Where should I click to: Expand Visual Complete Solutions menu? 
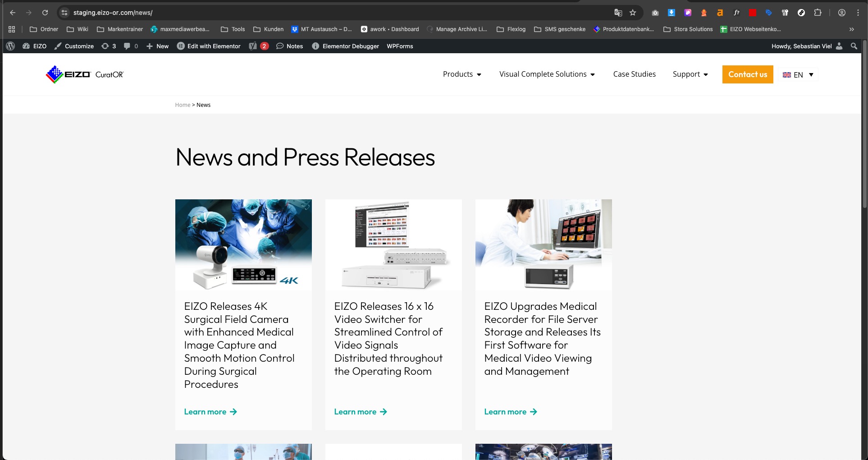[547, 74]
